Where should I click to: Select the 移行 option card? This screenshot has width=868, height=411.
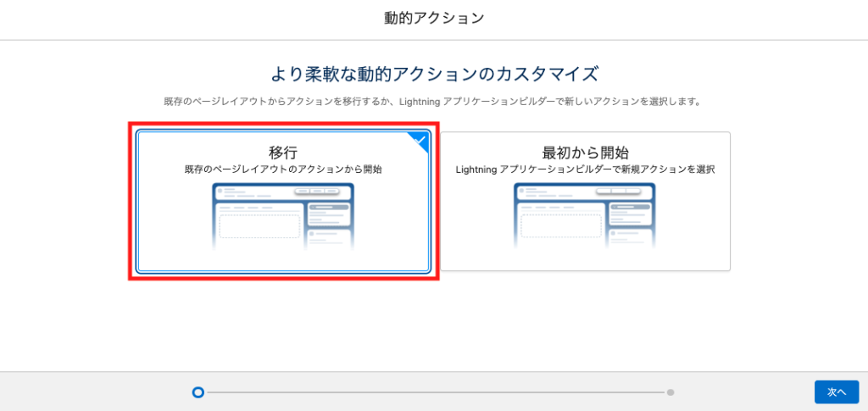[x=283, y=202]
